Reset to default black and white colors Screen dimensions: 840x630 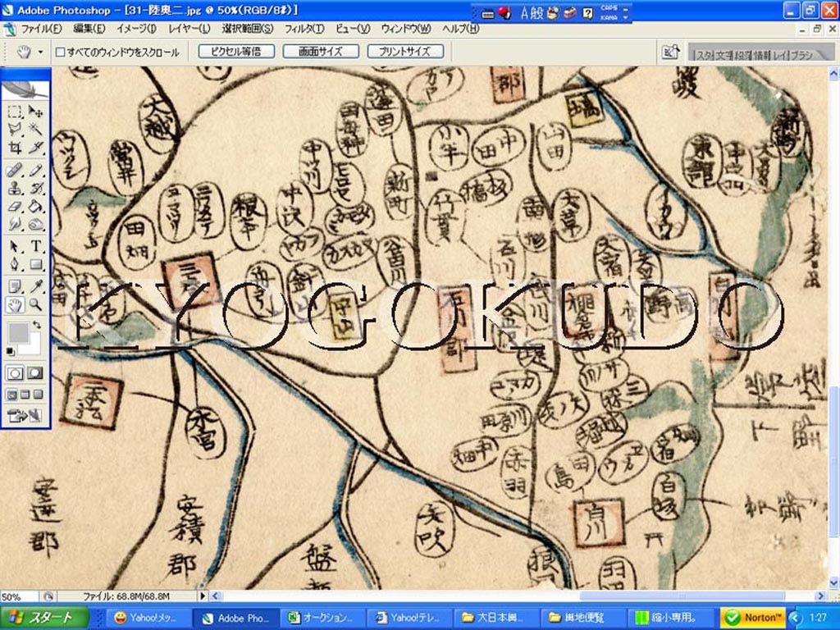(x=11, y=351)
